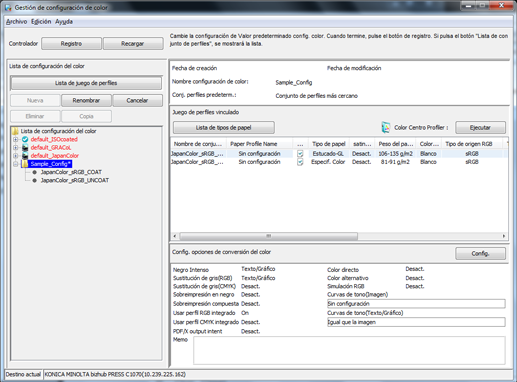
Task: Click the Memo text field
Action: click(349, 350)
